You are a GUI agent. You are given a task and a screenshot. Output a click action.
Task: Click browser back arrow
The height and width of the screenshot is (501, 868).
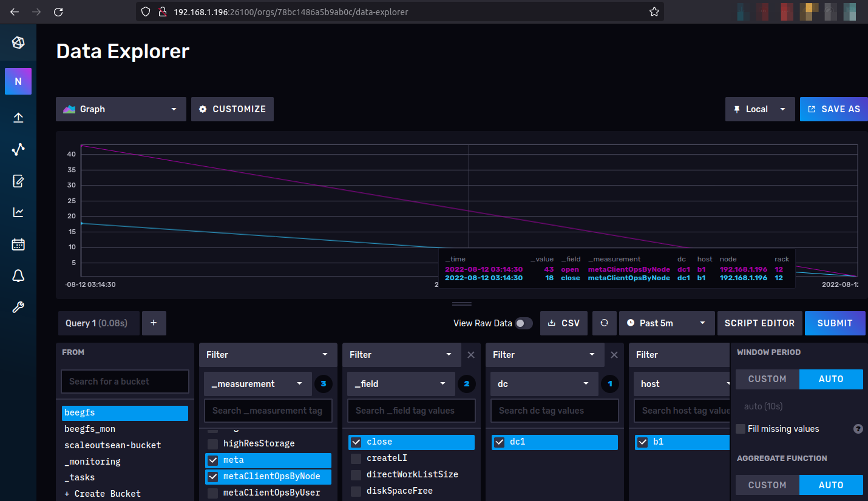point(15,12)
